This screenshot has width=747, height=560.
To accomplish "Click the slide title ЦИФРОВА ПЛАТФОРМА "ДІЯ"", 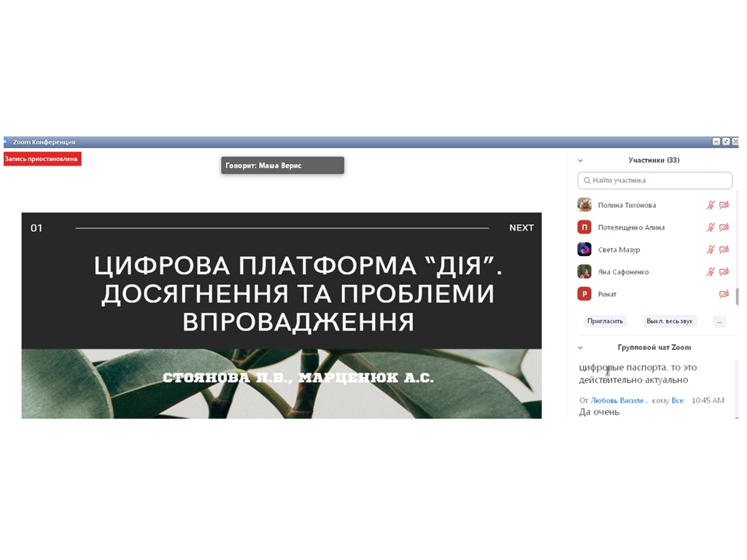I will [298, 265].
